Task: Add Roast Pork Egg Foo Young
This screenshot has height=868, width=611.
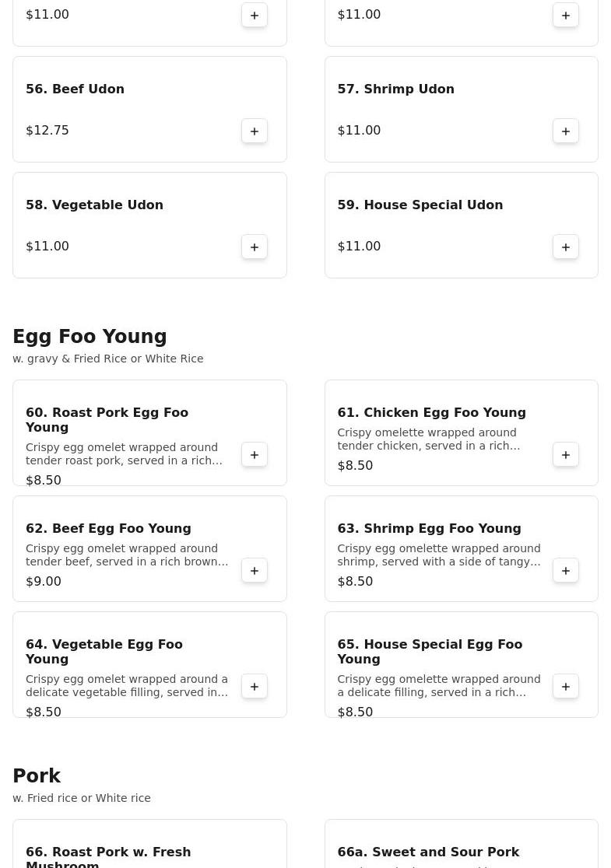Action: [255, 454]
